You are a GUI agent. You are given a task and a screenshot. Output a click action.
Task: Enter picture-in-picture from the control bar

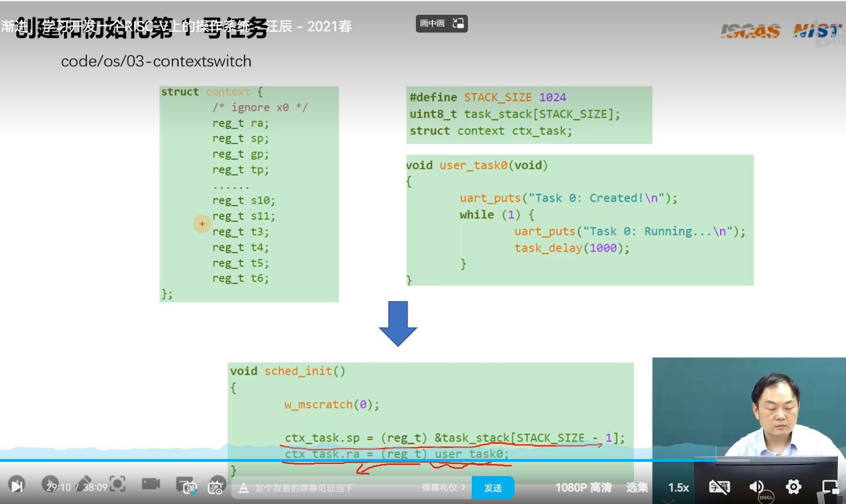(831, 486)
